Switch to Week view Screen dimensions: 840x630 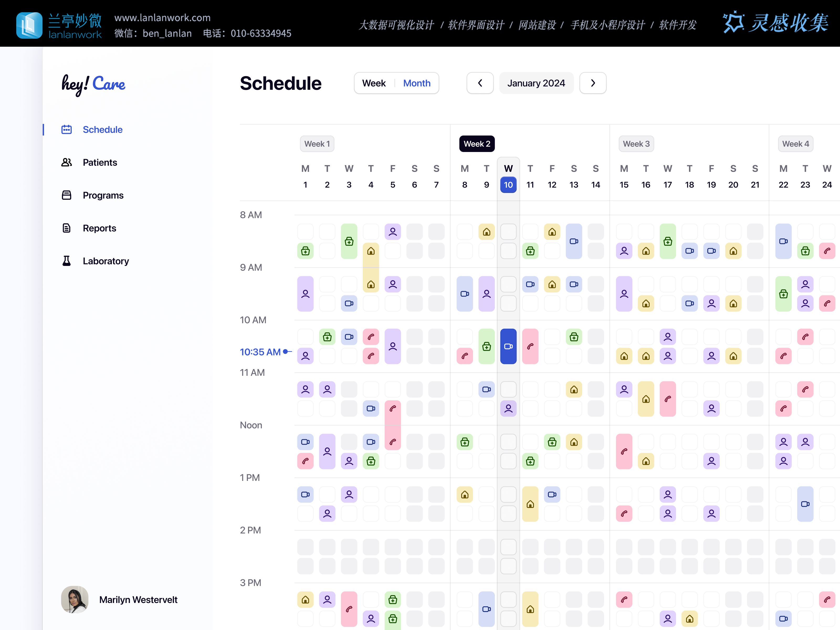click(x=374, y=83)
